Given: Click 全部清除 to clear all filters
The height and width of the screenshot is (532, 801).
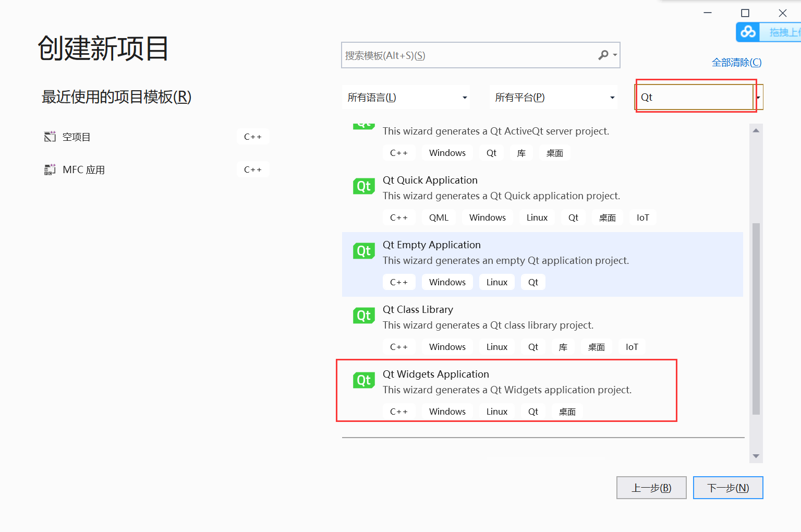Looking at the screenshot, I should tap(736, 63).
